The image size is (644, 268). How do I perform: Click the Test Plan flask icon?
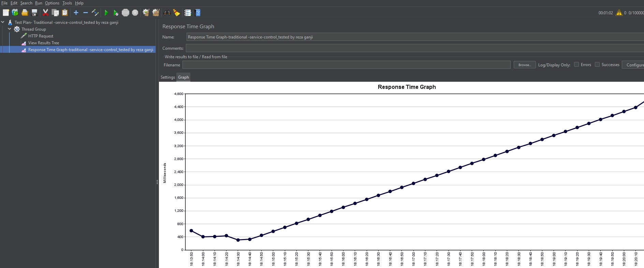pos(10,22)
